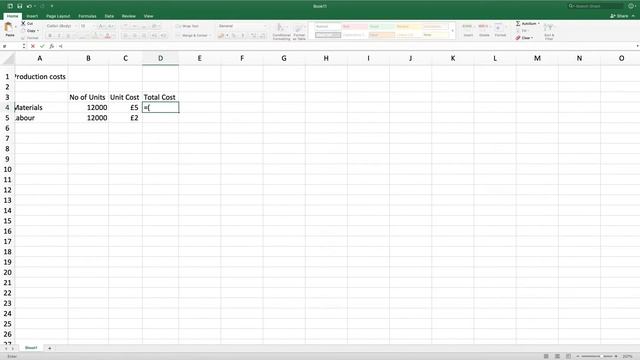Switch to the Review tab
The height and width of the screenshot is (360, 640).
point(129,16)
